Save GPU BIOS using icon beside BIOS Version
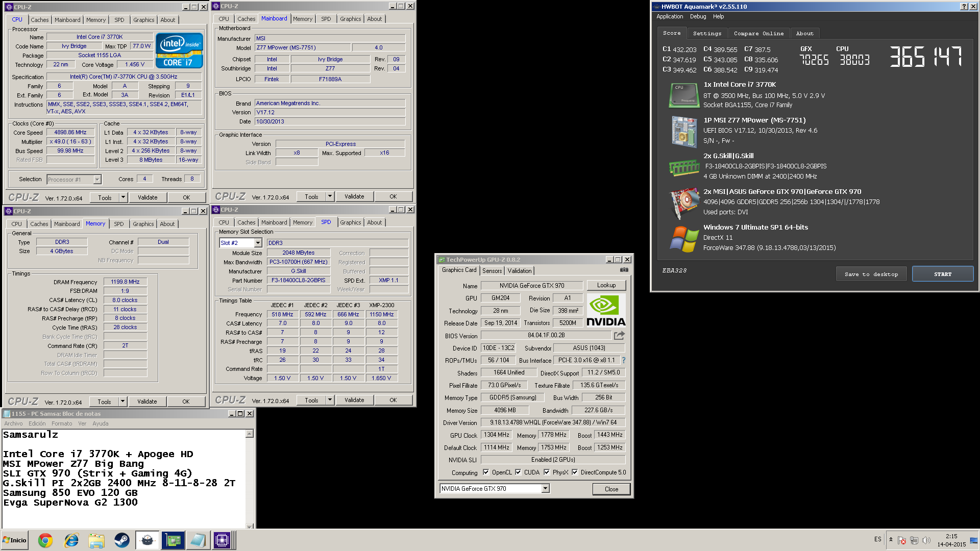 (x=619, y=335)
